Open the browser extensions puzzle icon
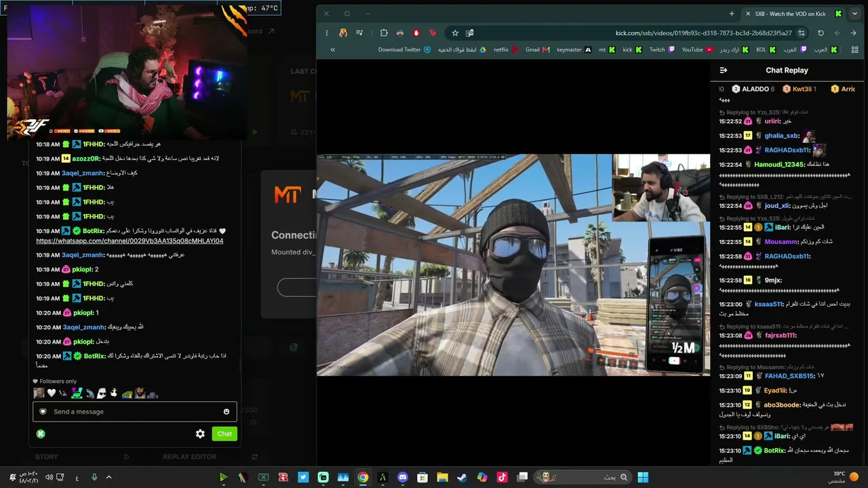This screenshot has width=868, height=488. (x=384, y=33)
